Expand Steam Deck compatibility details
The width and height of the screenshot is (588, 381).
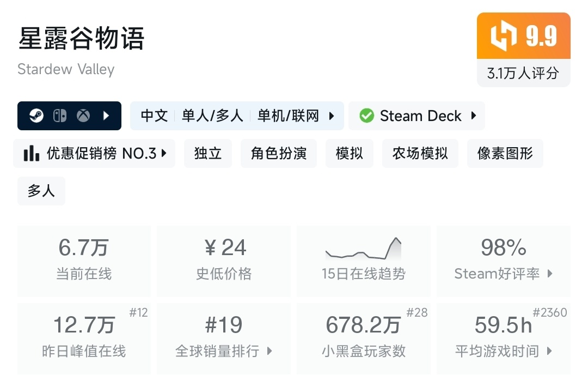[x=473, y=116]
